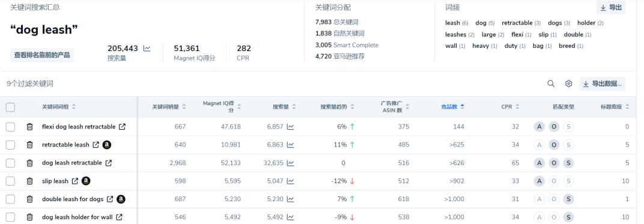Delete the flexi dog leash retractable row
Screen dimensions: 644x224
pos(29,127)
